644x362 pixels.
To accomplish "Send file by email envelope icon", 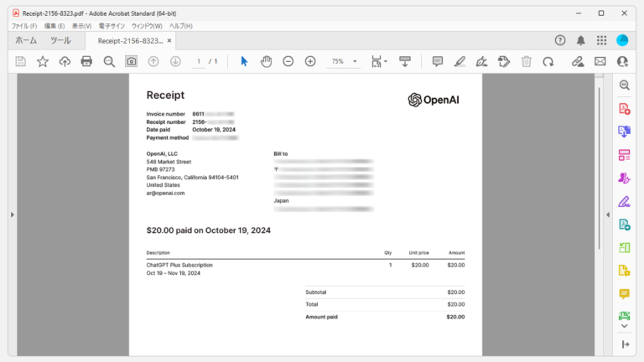I will pos(600,61).
